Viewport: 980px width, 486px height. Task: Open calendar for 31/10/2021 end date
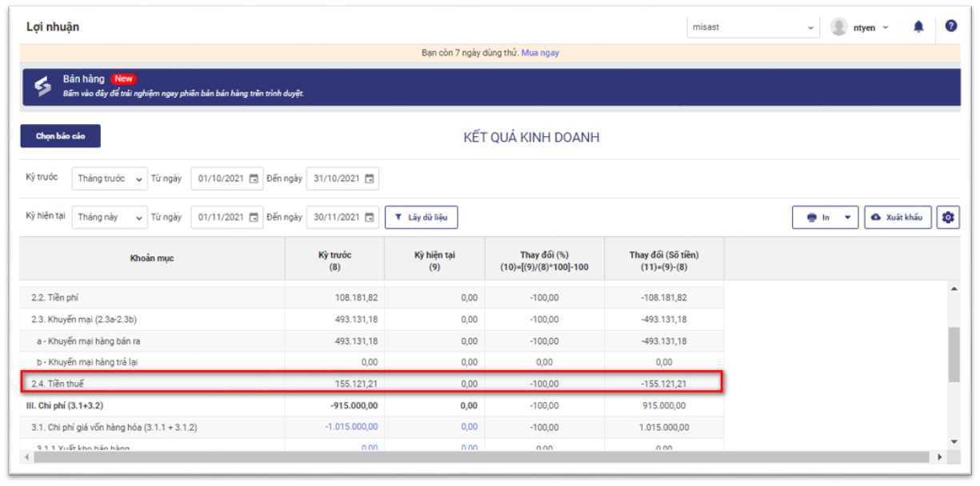(x=370, y=179)
